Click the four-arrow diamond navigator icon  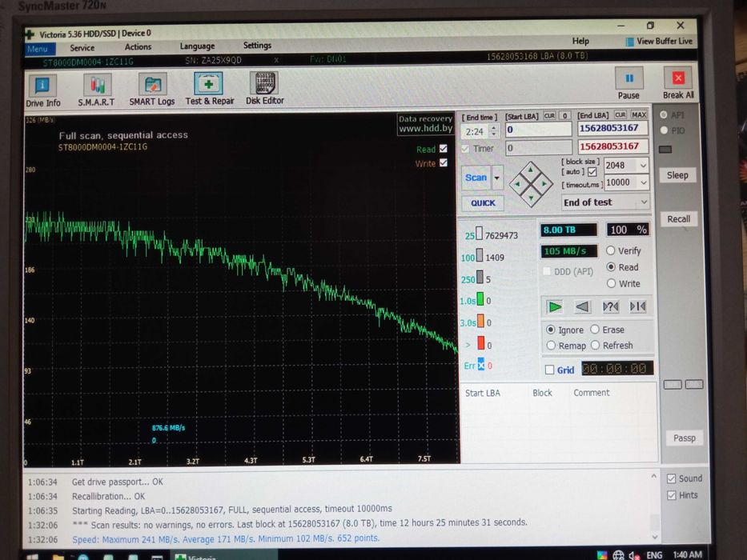click(531, 184)
